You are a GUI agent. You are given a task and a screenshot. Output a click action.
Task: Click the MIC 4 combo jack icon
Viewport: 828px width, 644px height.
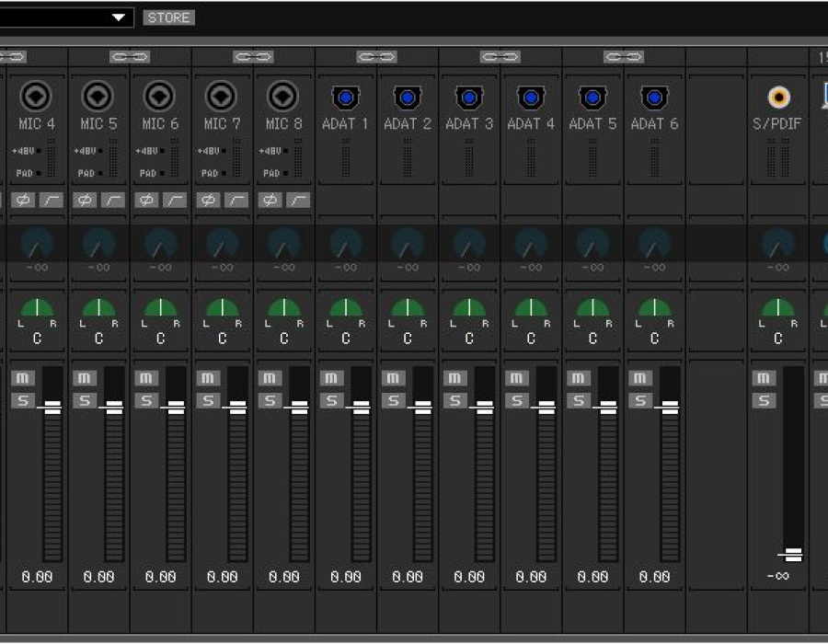coord(36,96)
